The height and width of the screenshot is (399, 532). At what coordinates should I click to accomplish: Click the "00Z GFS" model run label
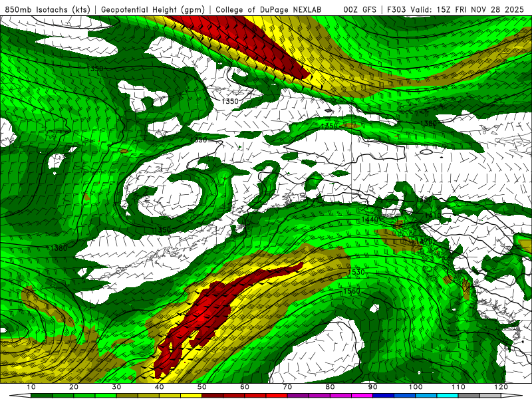click(x=360, y=9)
